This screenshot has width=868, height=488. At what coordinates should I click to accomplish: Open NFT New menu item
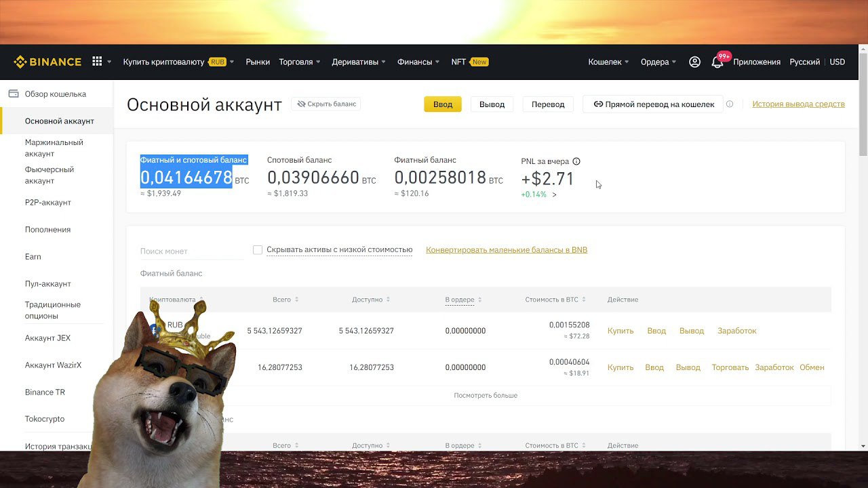pos(470,62)
